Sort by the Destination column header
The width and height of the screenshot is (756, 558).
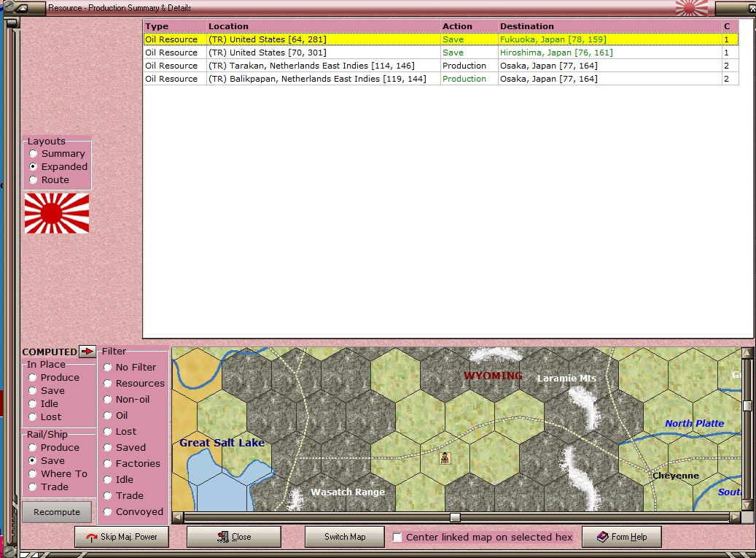coord(610,26)
